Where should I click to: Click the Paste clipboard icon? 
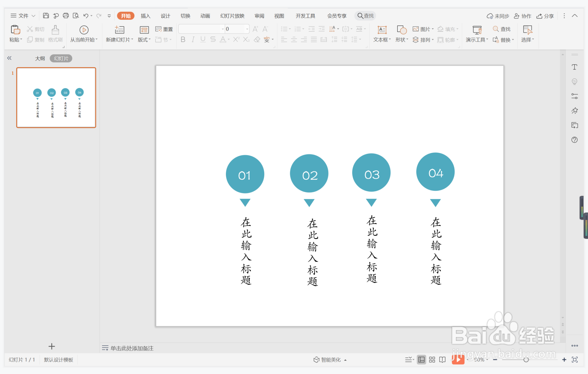pos(15,30)
